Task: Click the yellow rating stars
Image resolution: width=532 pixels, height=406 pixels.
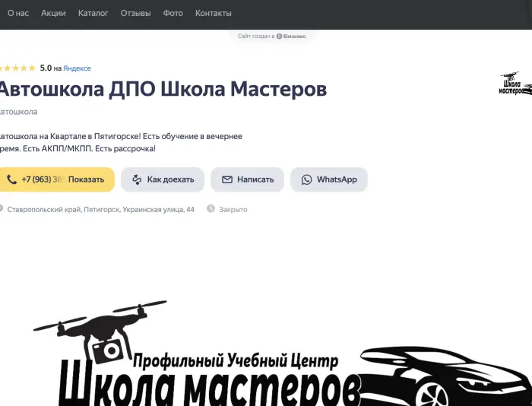Action: (17, 68)
